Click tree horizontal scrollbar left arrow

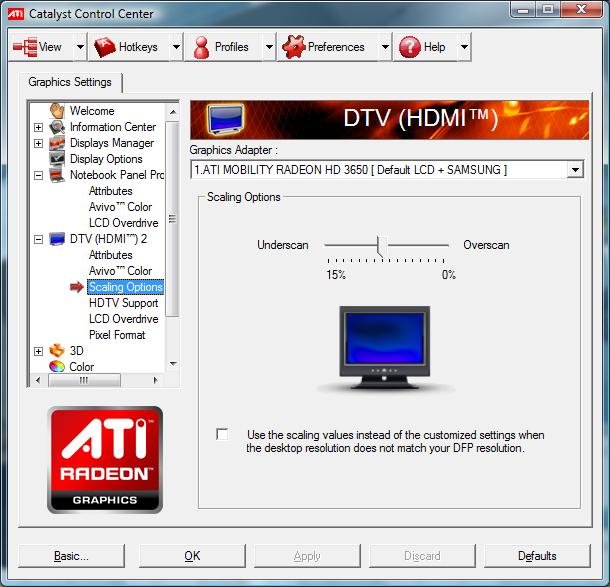click(38, 380)
